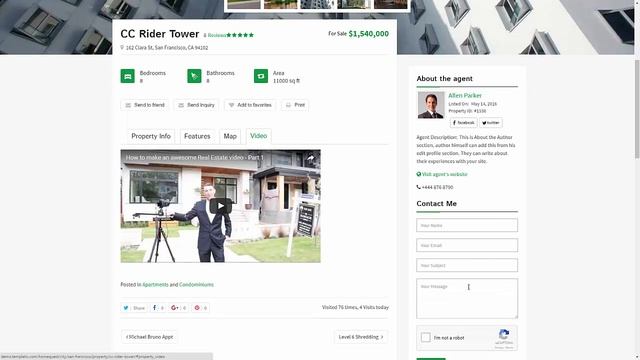The image size is (640, 360).
Task: Add property to favorites
Action: tap(250, 105)
